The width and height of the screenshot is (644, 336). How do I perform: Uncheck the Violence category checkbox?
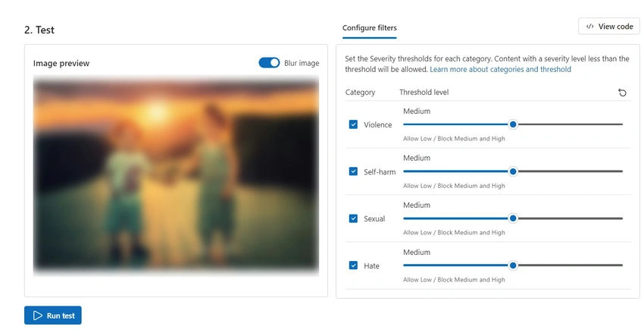[353, 124]
